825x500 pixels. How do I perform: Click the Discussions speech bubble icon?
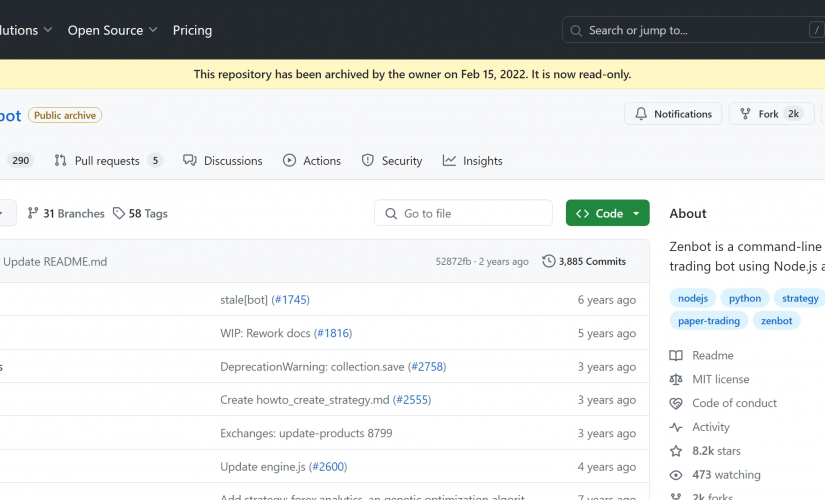pyautogui.click(x=190, y=161)
